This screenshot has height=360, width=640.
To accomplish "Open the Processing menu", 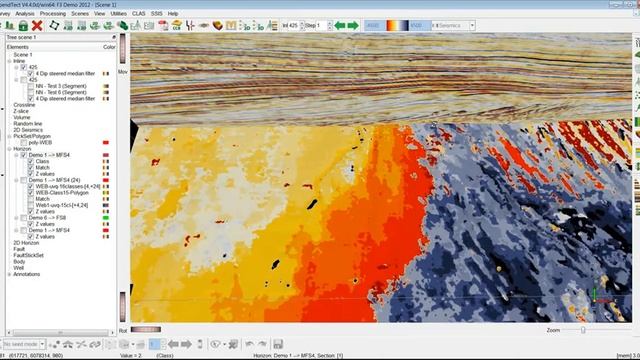I will (x=52, y=13).
